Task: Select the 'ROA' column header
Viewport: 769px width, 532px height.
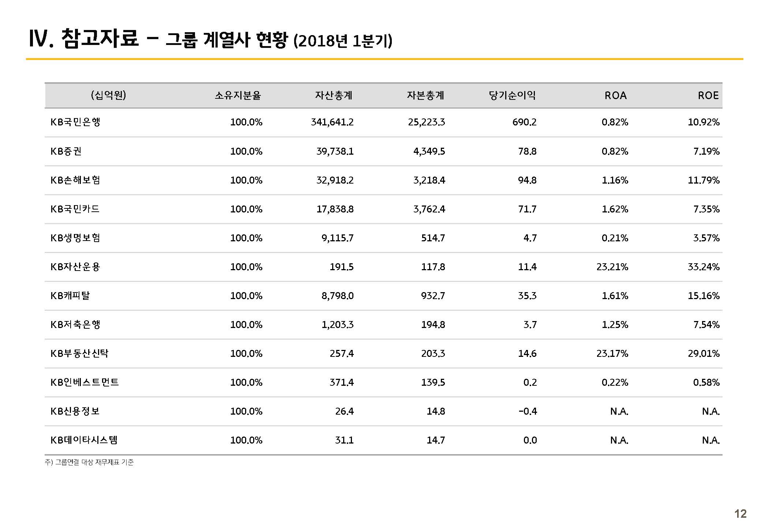Action: click(x=616, y=96)
